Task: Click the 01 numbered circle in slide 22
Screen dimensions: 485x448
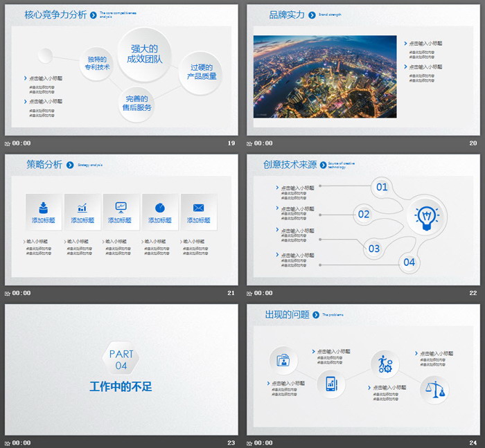Action: point(382,187)
